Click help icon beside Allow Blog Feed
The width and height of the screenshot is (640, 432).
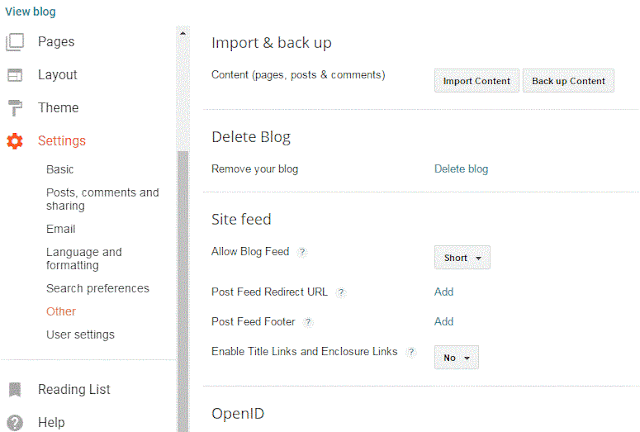pos(302,252)
